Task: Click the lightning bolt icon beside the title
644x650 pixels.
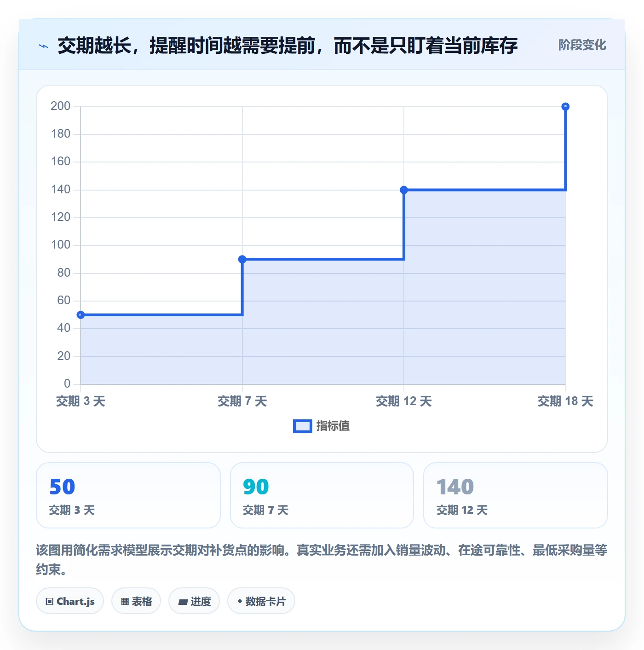Action: coord(44,46)
